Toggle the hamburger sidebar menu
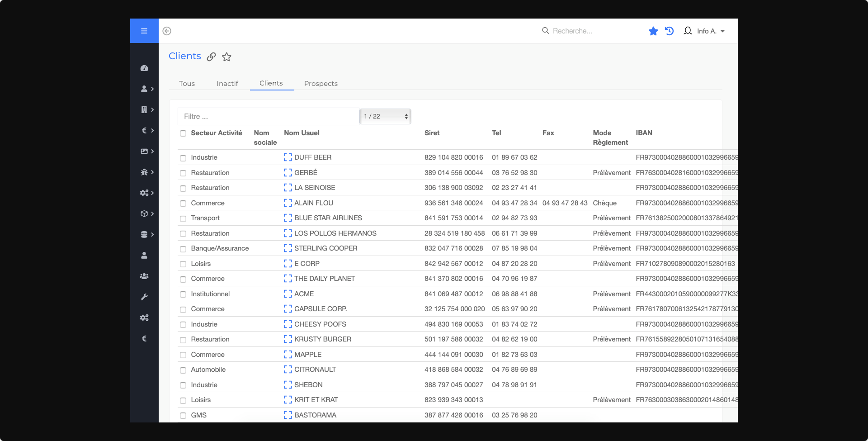Screen dimensions: 868x441 click(x=144, y=31)
